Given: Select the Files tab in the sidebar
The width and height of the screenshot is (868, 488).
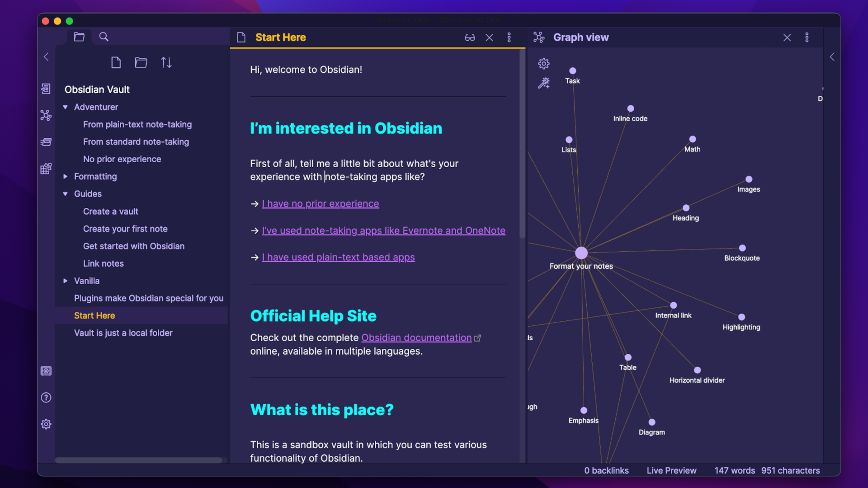Looking at the screenshot, I should (x=79, y=37).
